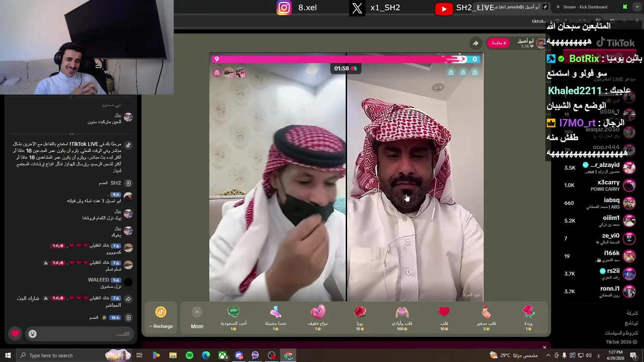
Task: Open suggested live iabsq
Action: click(599, 203)
